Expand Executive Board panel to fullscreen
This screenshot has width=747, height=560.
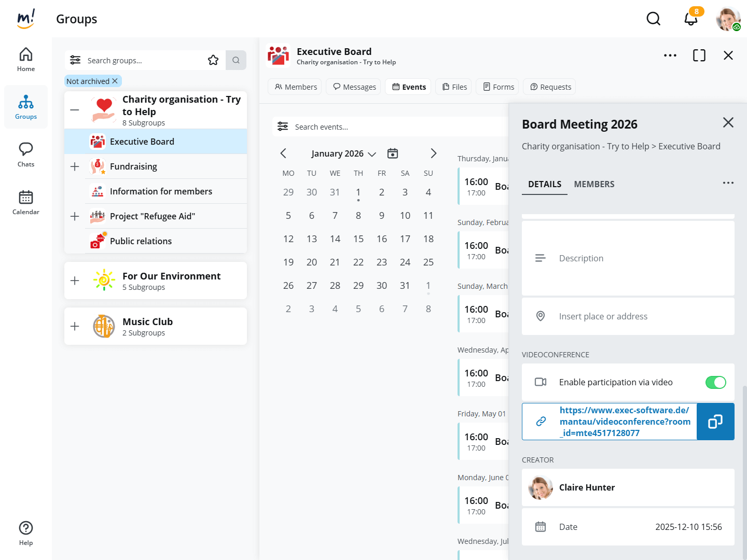click(x=699, y=55)
